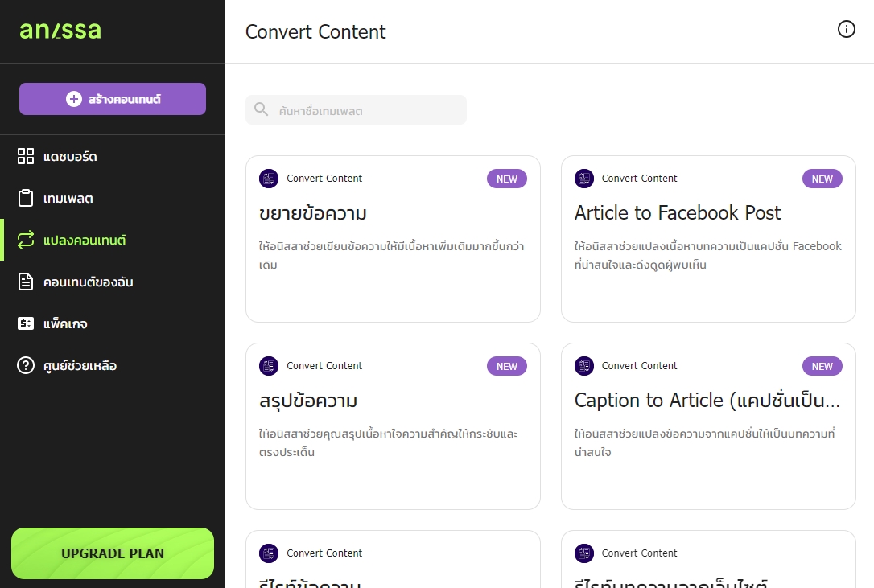Click the สร้างคอนเทนต์ button
Image resolution: width=874 pixels, height=588 pixels.
coord(113,99)
